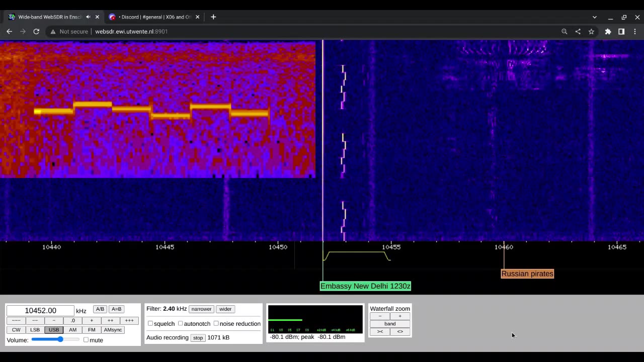Zoom in waterfall with + button
Image resolution: width=644 pixels, height=362 pixels.
(400, 316)
